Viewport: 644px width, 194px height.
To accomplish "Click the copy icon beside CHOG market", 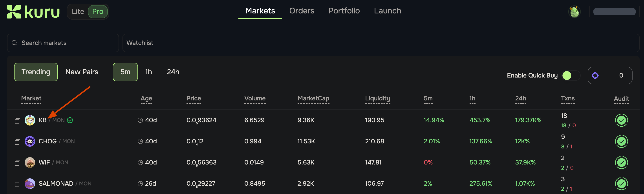I will click(x=17, y=142).
